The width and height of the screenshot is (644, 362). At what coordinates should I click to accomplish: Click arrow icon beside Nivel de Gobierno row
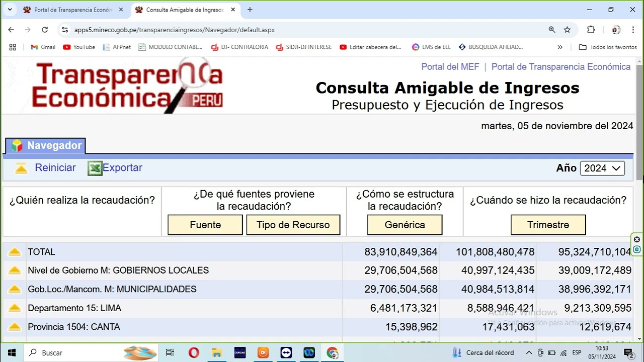[15, 270]
